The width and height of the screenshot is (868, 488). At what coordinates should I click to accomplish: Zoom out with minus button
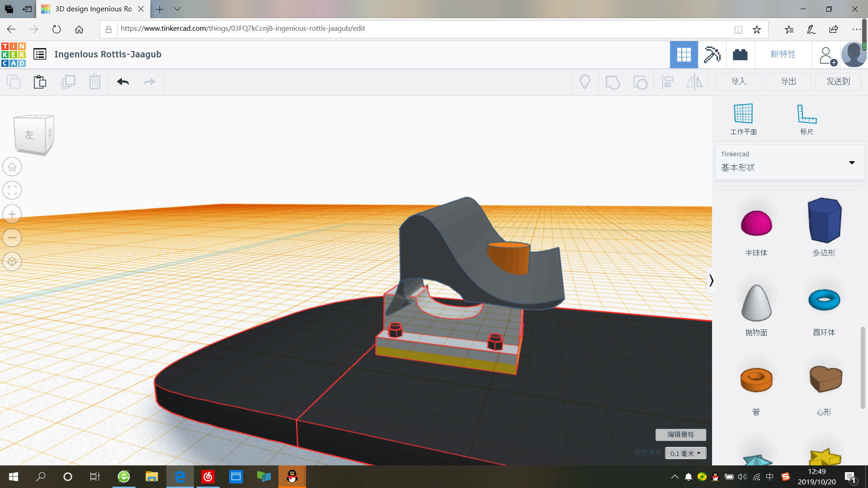pos(12,238)
